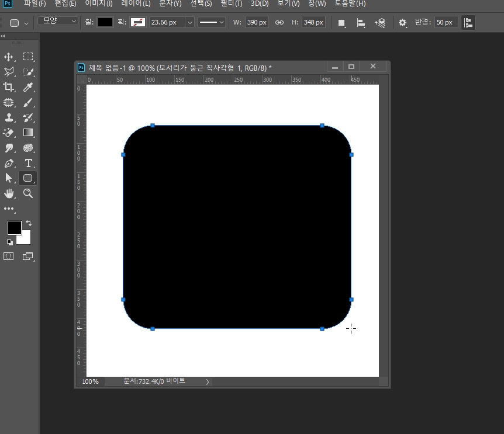Open the status bar info arrow
This screenshot has height=434, width=504.
208,381
